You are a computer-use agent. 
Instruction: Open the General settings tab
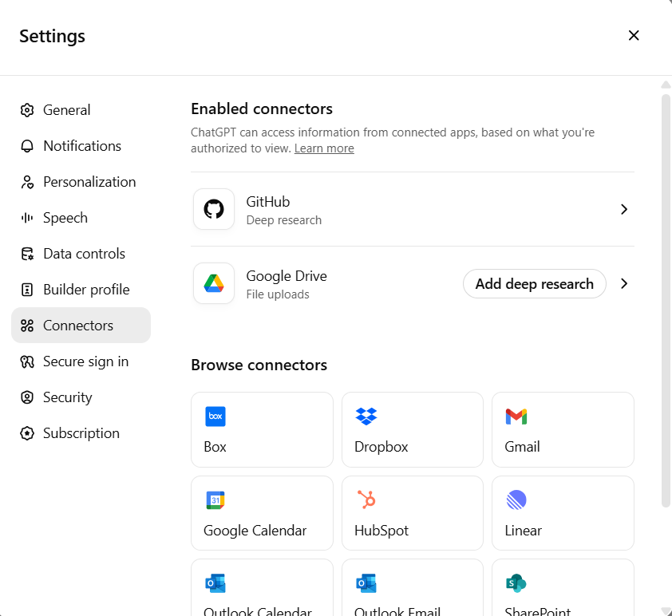[x=81, y=110]
